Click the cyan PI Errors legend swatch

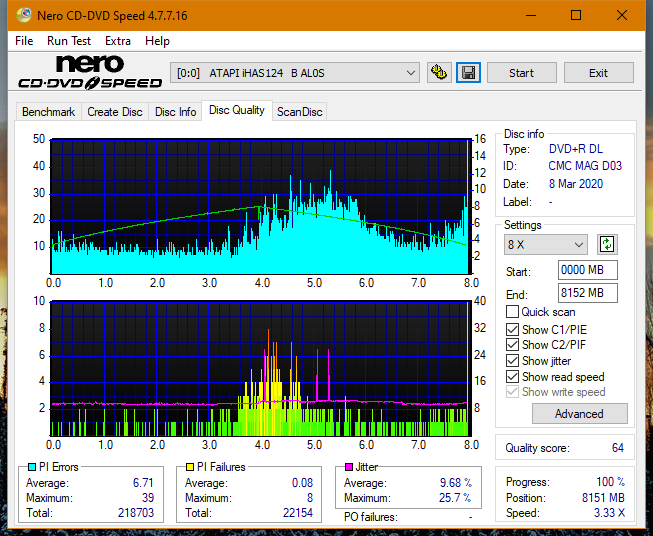click(x=32, y=467)
